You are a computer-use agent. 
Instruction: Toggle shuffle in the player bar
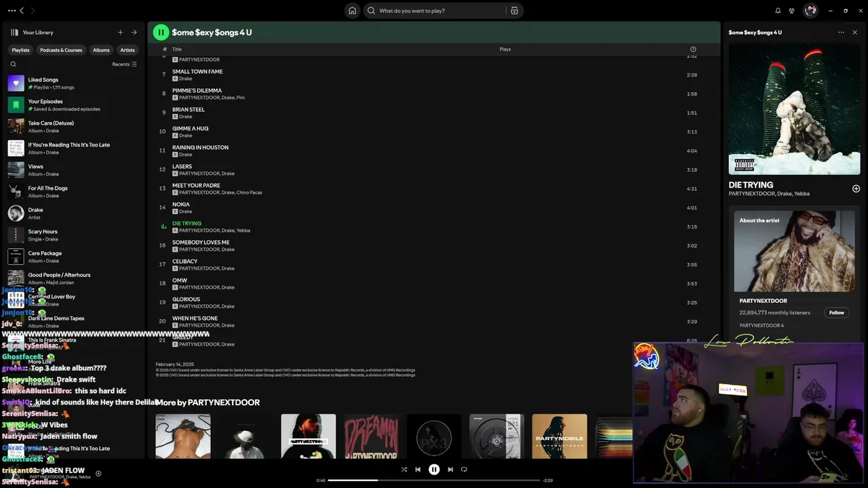[404, 469]
